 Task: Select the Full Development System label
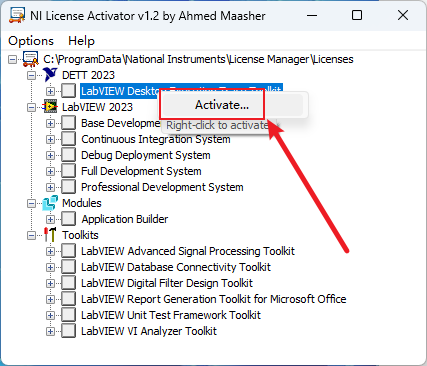point(141,171)
